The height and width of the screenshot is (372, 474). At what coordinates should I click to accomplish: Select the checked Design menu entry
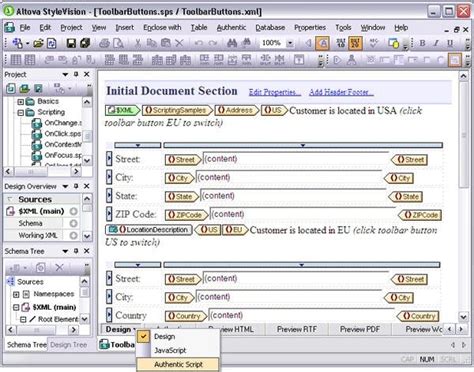point(164,337)
